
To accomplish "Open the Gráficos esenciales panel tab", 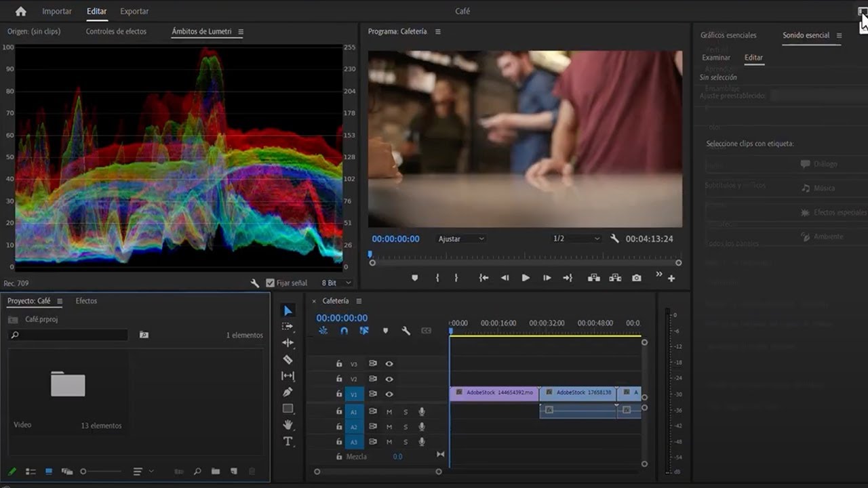I will click(x=728, y=35).
